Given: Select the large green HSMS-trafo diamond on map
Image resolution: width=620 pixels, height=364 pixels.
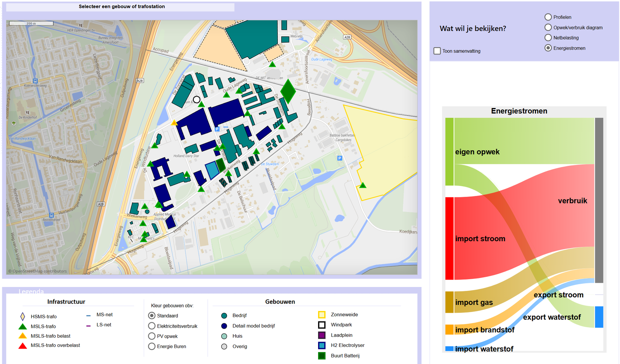Looking at the screenshot, I should tap(288, 91).
